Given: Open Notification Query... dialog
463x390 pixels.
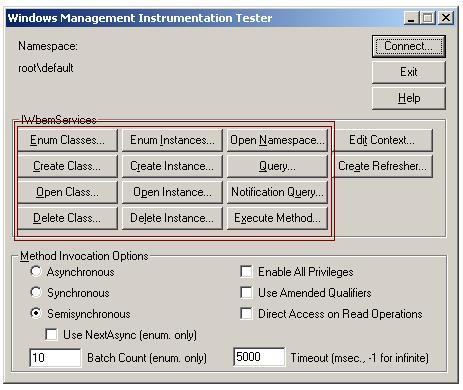Looking at the screenshot, I should 277,192.
